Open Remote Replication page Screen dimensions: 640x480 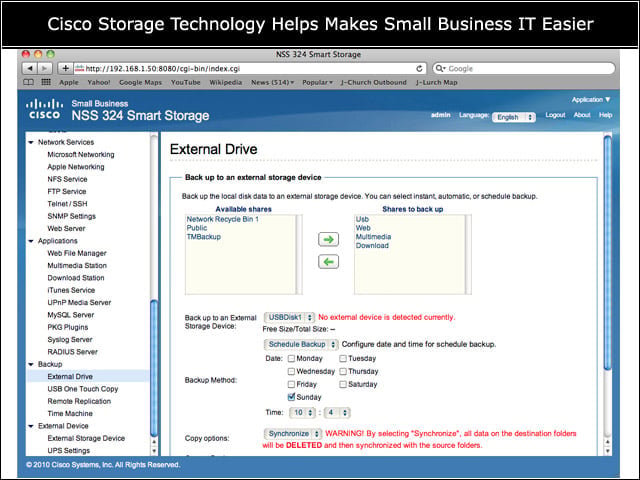(x=79, y=401)
